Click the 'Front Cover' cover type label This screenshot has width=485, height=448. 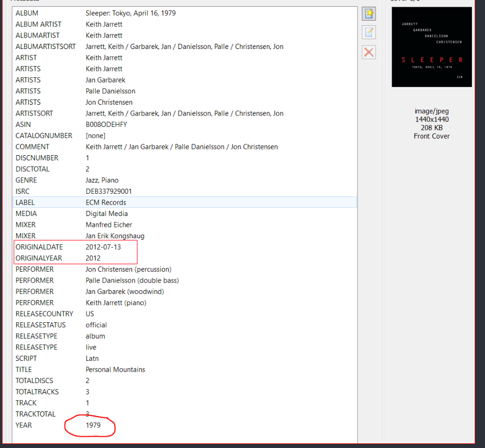tap(431, 136)
